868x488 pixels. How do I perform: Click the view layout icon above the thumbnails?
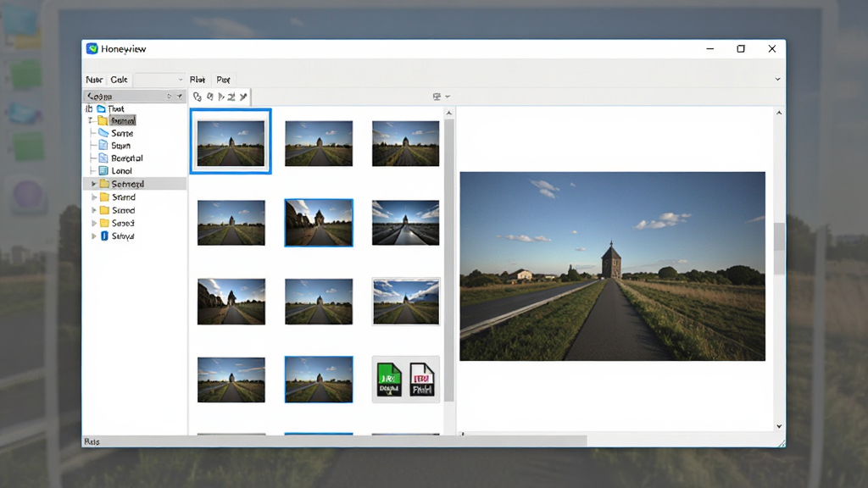coord(437,97)
